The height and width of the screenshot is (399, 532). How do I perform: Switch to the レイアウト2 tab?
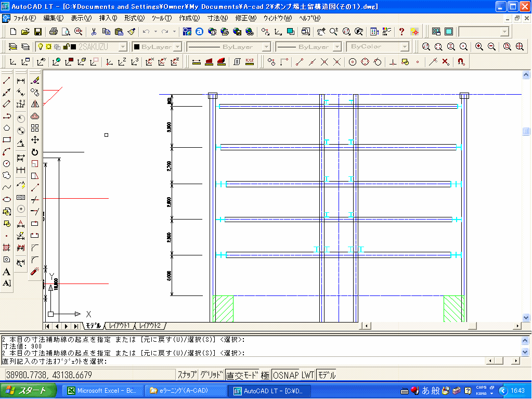click(x=150, y=326)
